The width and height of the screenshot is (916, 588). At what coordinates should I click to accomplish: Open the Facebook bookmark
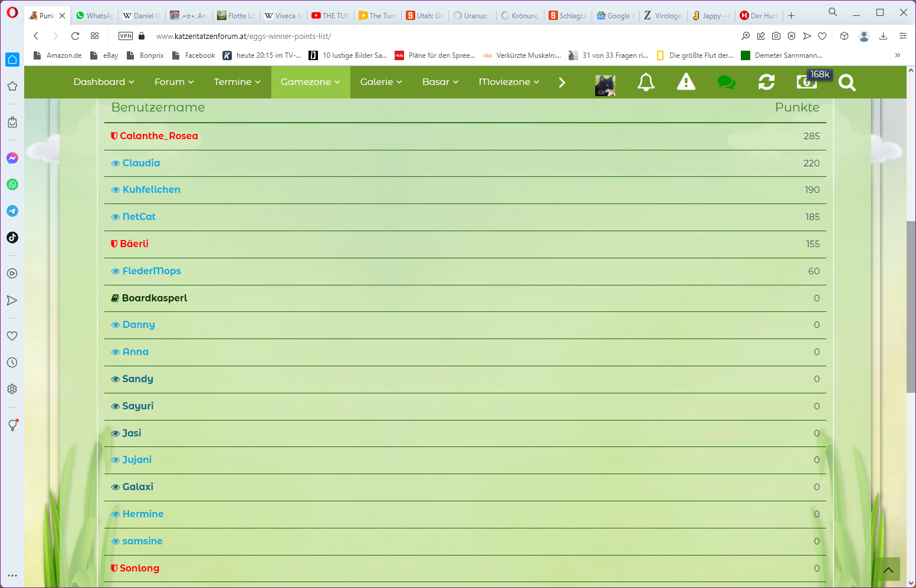click(199, 55)
